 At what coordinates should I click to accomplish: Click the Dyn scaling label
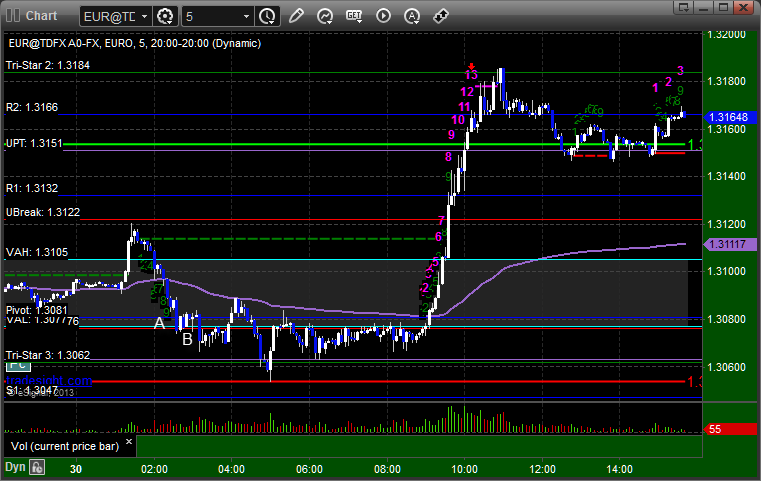coord(15,467)
